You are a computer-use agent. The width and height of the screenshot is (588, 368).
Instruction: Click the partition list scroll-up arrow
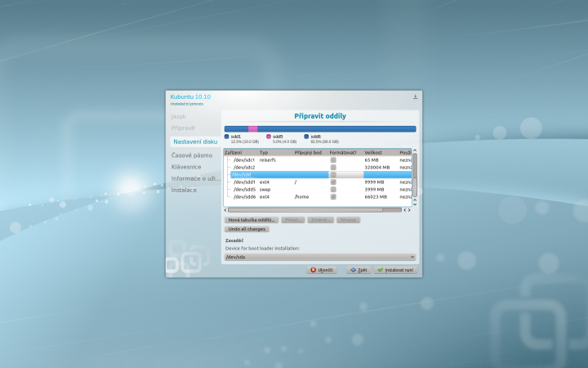(415, 150)
